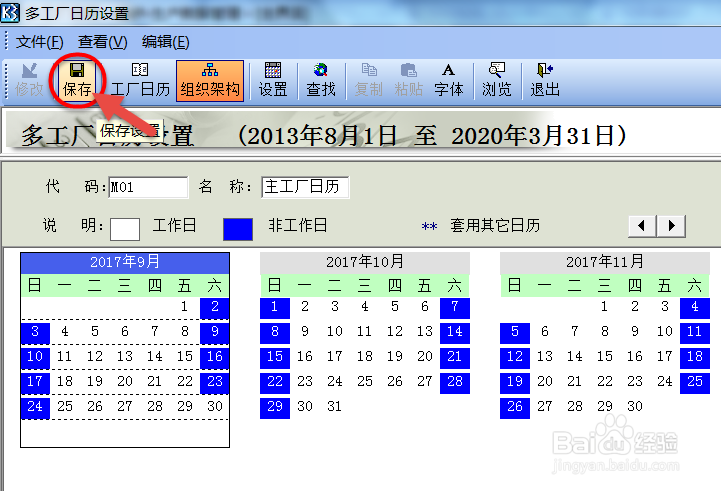Screen dimensions: 721x491
Task: Open the 文件(F) menu
Action: 40,42
